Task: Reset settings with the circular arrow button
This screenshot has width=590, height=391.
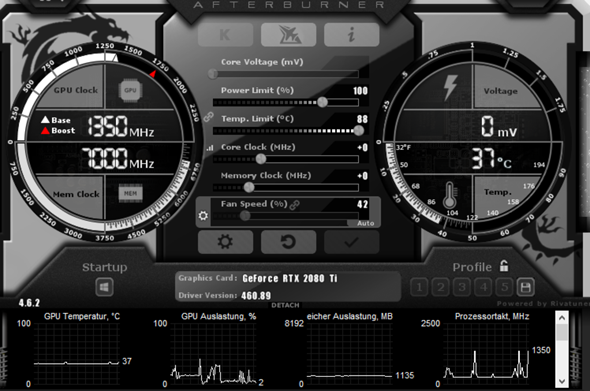Action: 289,242
